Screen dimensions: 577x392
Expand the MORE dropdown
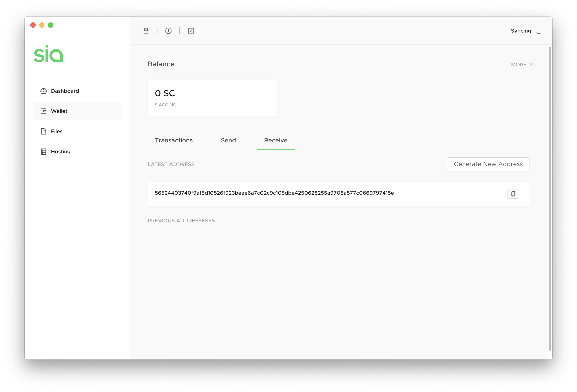522,65
